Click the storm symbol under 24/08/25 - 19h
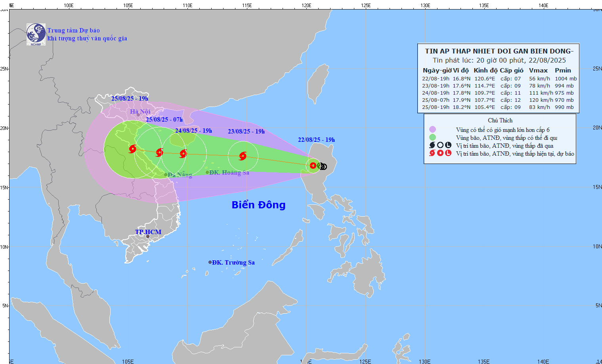Screen dimensions: 602x364 183,154
